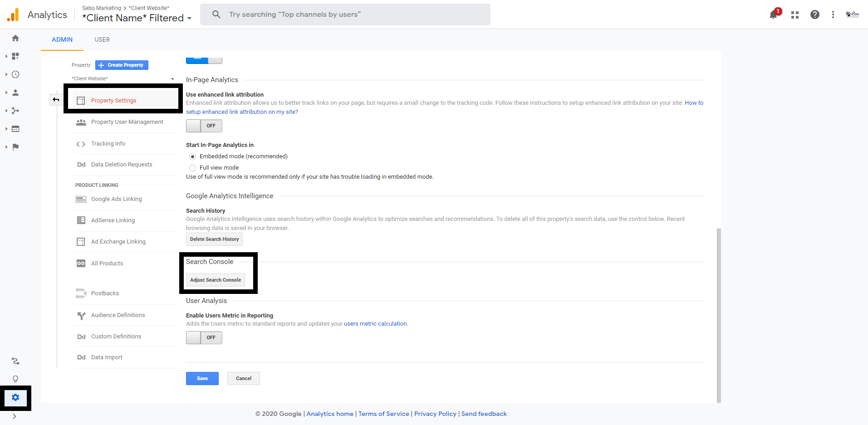This screenshot has height=425, width=868.
Task: Click the Tracking Info code brackets icon
Action: 81,144
